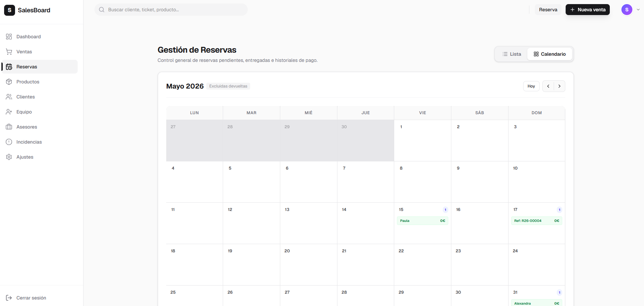
Task: Switch to the Lista view tab
Action: [x=512, y=54]
